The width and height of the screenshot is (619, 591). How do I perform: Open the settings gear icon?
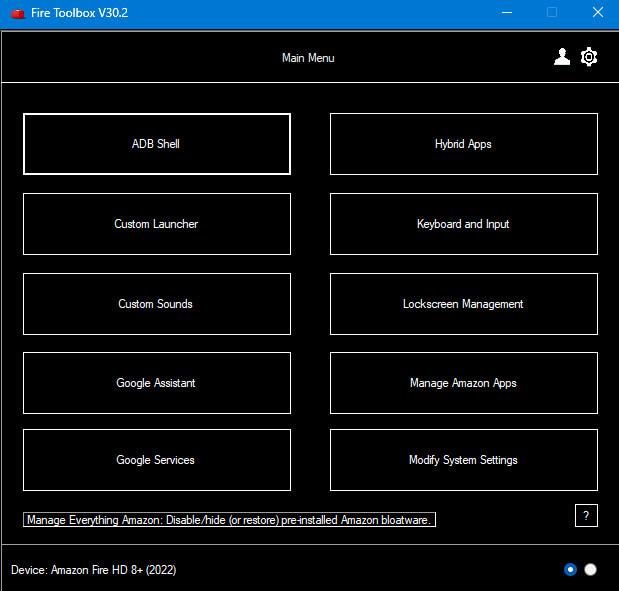[x=589, y=57]
